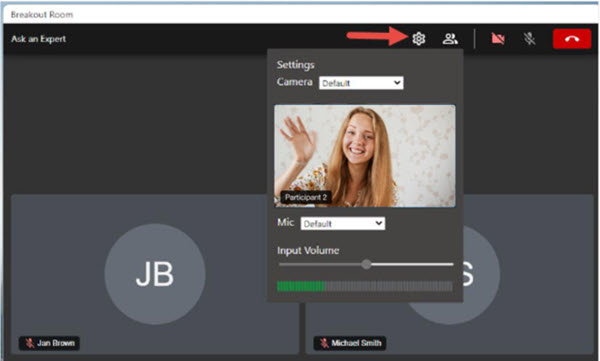Turn on the camera via crossed camera icon
This screenshot has height=361, width=600.
[498, 39]
